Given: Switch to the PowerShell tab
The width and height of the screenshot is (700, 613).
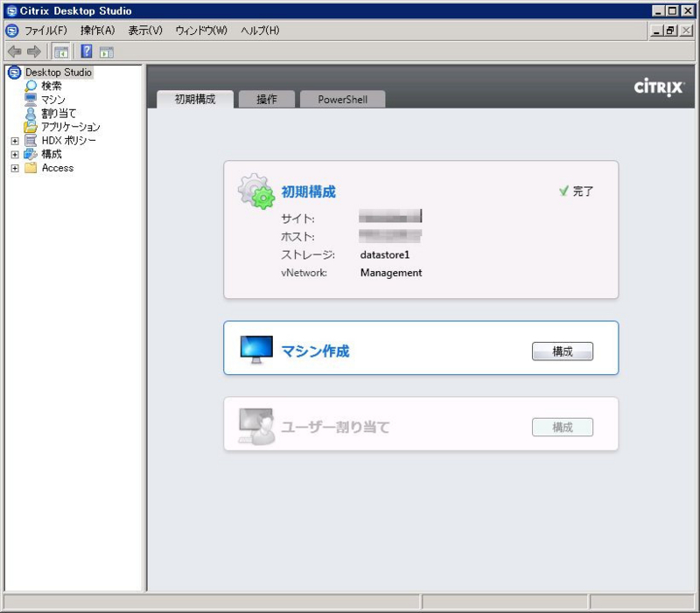Looking at the screenshot, I should point(345,99).
